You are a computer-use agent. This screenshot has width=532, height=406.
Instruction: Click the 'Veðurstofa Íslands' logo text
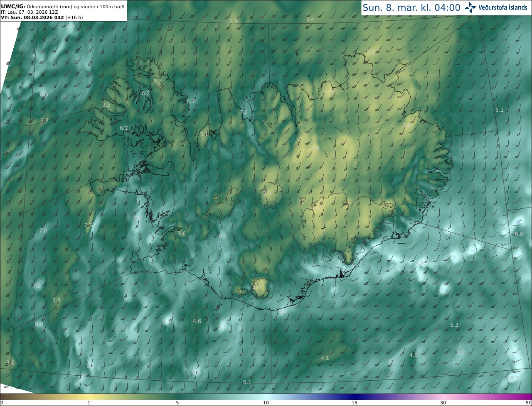tap(503, 7)
